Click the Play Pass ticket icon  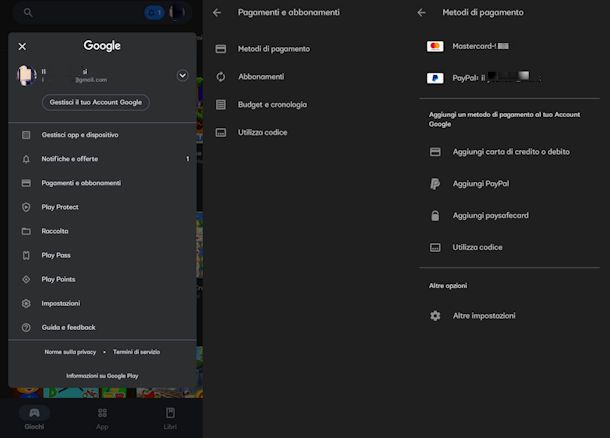click(26, 256)
